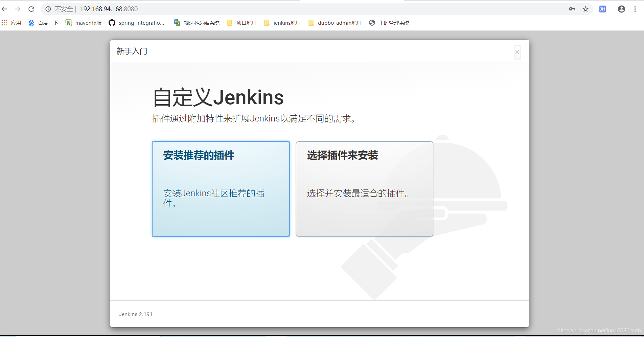Click the Jenkins 2.191 version text

136,314
